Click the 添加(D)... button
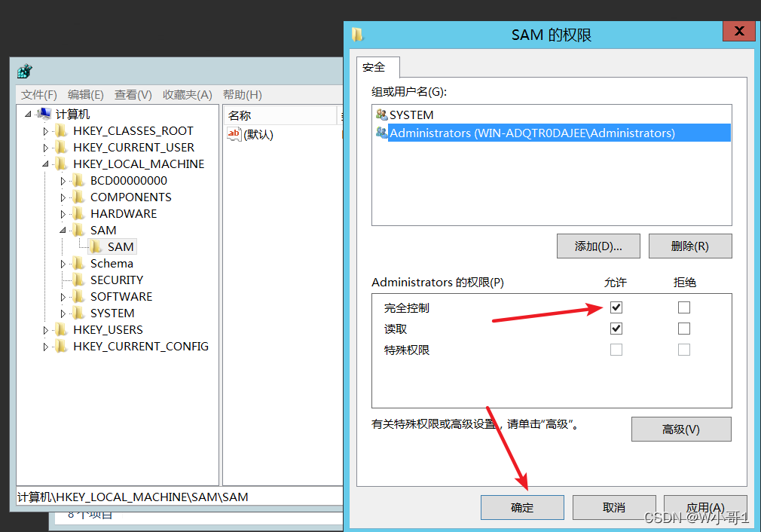This screenshot has width=761, height=532. pos(598,246)
